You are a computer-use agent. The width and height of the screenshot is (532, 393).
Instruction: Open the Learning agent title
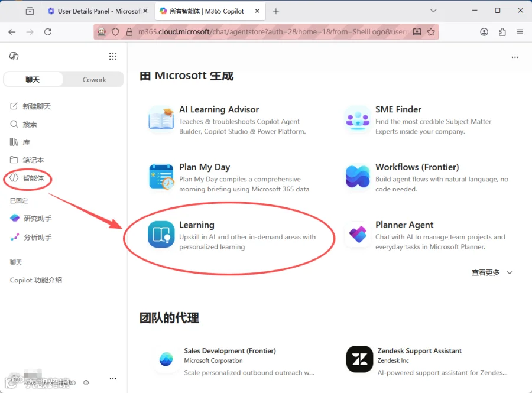coord(197,225)
